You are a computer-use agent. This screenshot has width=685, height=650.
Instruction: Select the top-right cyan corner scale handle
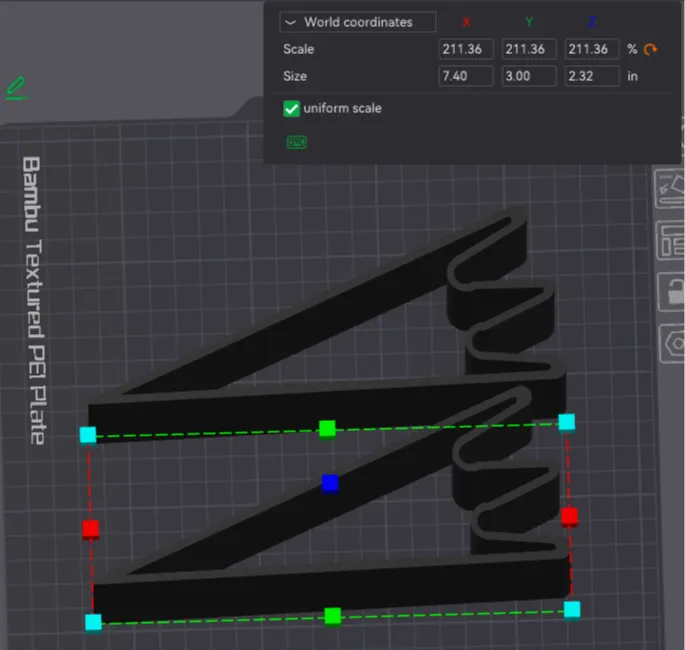coord(567,422)
